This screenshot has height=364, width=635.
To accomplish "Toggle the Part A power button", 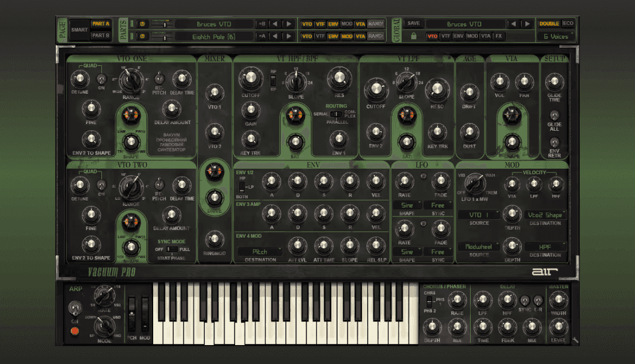I will [142, 24].
